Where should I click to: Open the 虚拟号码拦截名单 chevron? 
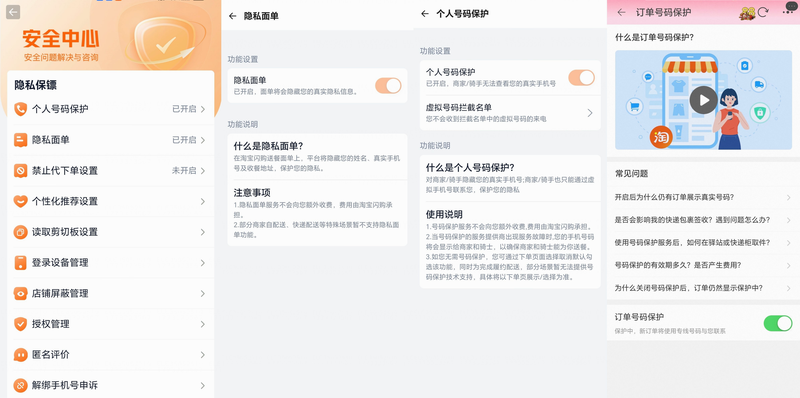[590, 113]
